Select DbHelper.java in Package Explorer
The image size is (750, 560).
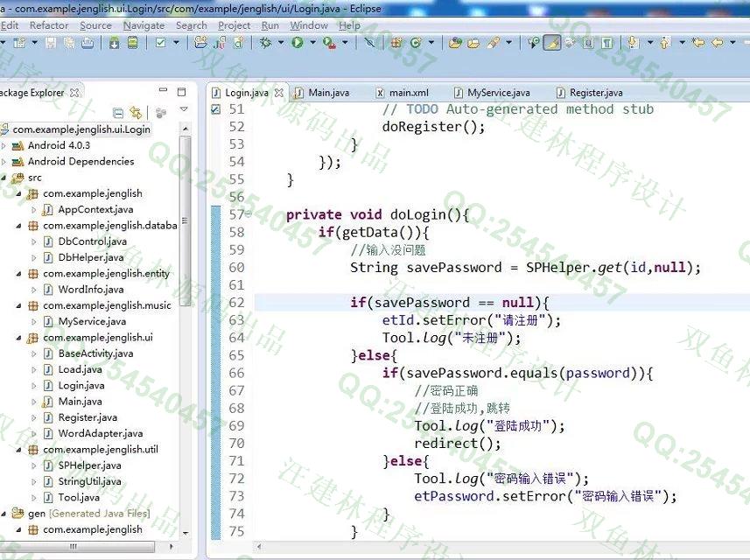[91, 258]
